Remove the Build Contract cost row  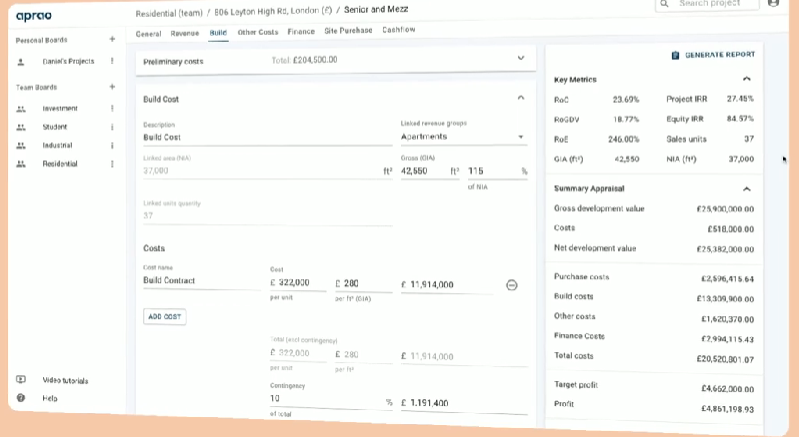(x=512, y=285)
